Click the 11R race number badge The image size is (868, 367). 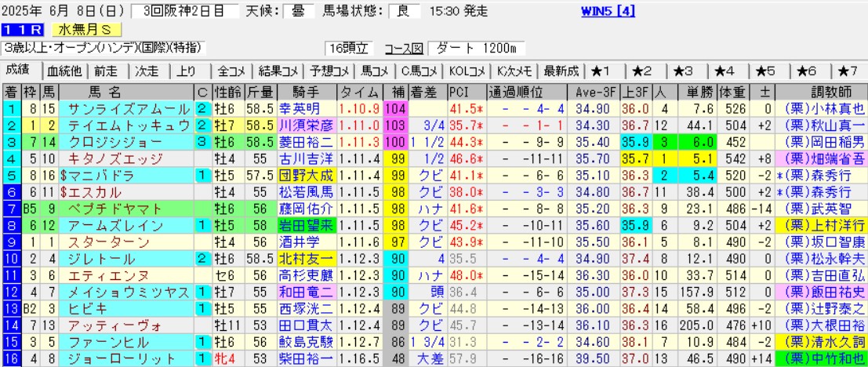tap(16, 30)
